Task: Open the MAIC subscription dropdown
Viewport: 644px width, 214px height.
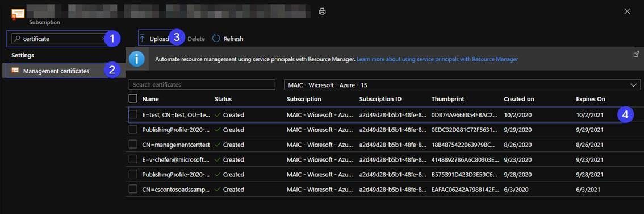Action: [x=462, y=85]
